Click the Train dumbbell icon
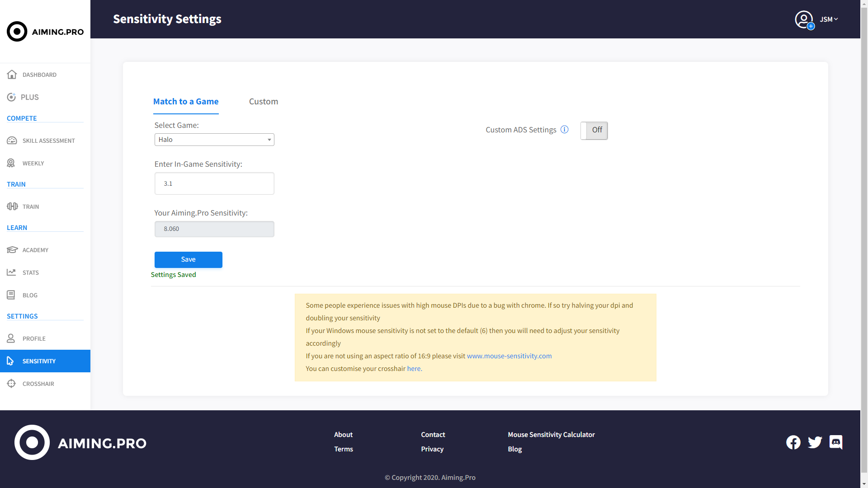Screen dimensions: 868x488 [x=12, y=206]
